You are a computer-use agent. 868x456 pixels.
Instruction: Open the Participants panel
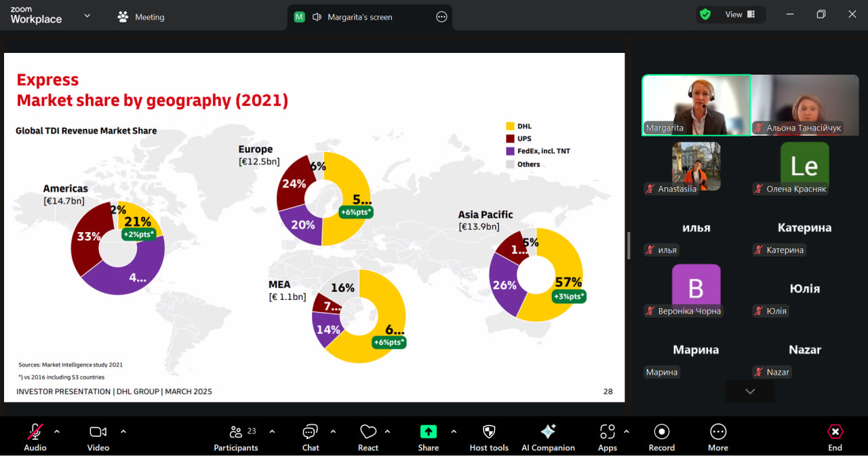[x=236, y=432]
